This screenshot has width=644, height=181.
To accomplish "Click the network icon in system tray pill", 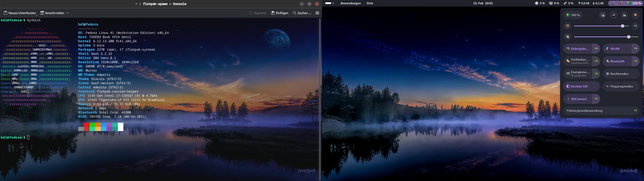I will tap(613, 3).
